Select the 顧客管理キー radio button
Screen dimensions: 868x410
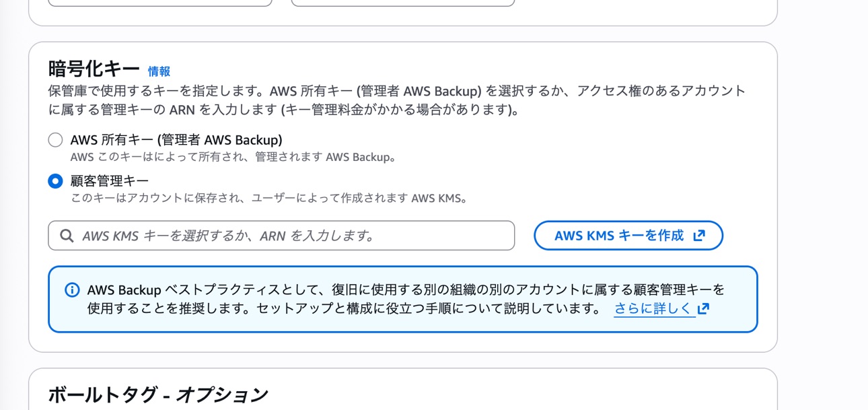(55, 181)
